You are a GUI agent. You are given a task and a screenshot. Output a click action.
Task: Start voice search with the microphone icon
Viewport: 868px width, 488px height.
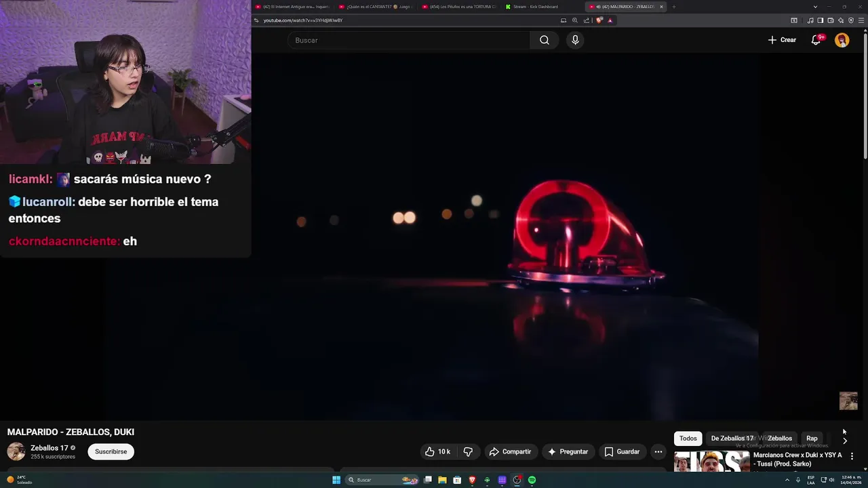[575, 40]
